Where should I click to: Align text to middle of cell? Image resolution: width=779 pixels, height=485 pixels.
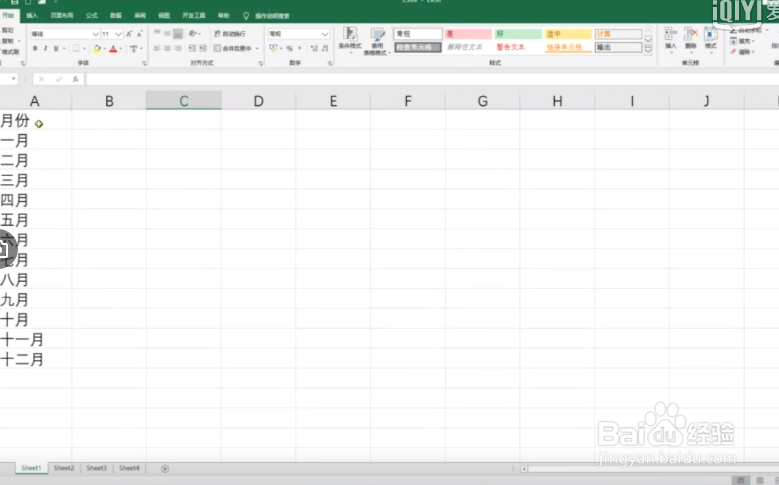pos(167,33)
